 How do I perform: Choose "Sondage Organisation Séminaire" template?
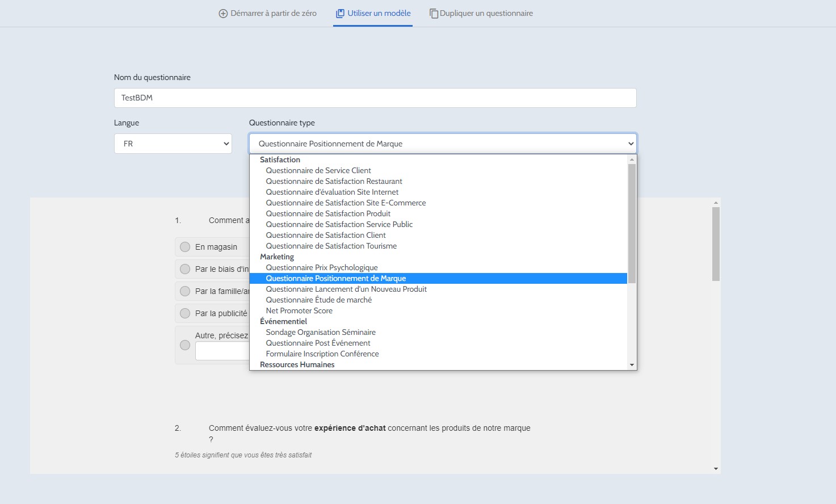(321, 332)
